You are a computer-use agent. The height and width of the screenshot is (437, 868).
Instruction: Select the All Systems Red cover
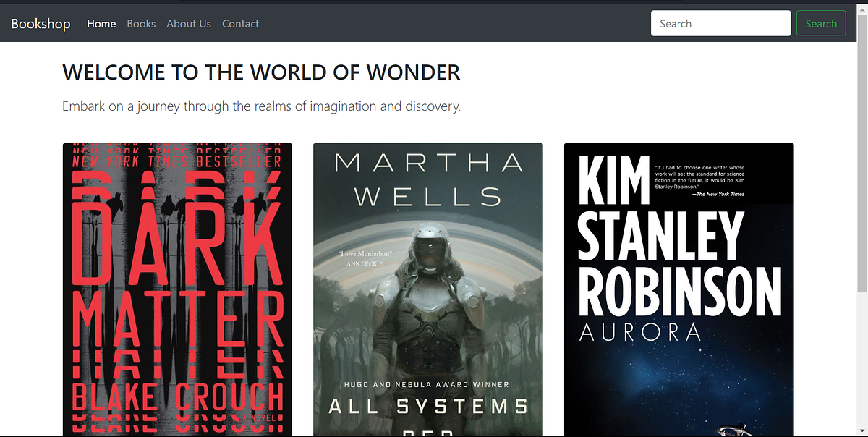click(x=428, y=289)
